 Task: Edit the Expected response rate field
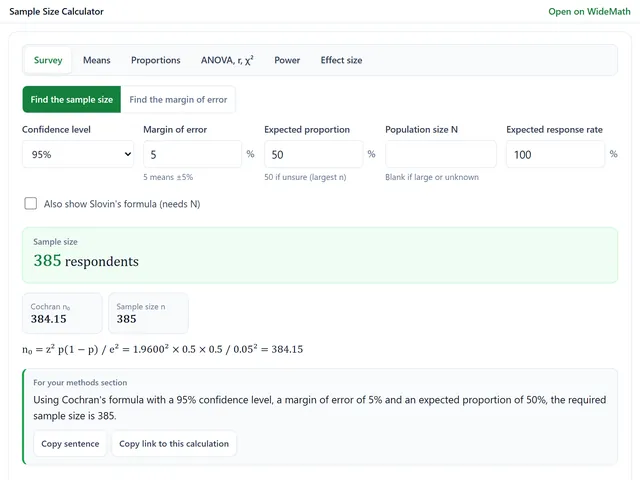(555, 154)
